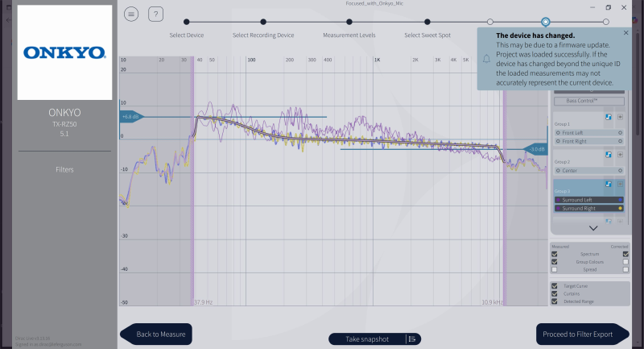The width and height of the screenshot is (644, 349).
Task: Click the ONKYO logo thumbnail
Action: pos(65,53)
